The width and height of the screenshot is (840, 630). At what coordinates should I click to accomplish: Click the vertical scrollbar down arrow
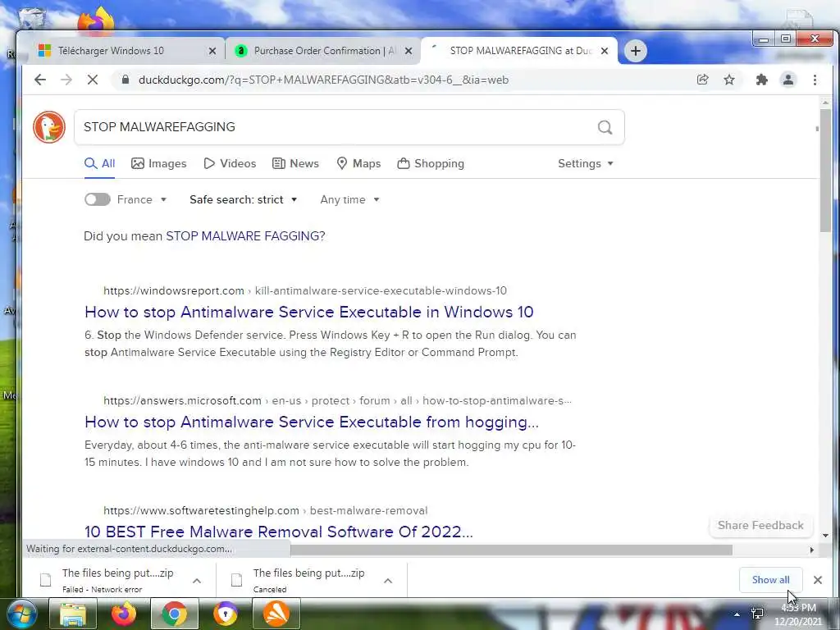(825, 535)
